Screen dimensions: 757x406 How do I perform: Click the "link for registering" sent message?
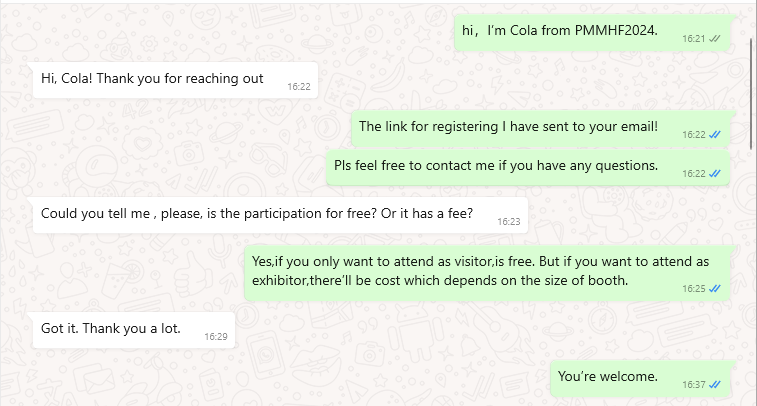[541, 128]
